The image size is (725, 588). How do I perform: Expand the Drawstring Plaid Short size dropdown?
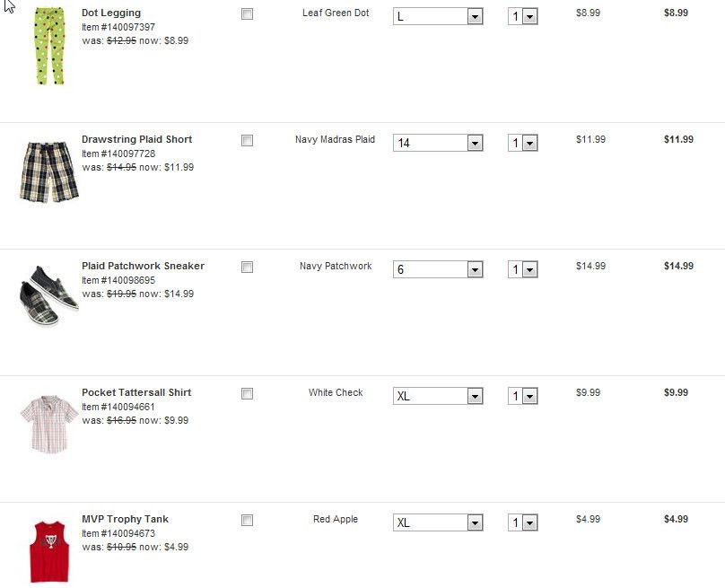click(438, 144)
